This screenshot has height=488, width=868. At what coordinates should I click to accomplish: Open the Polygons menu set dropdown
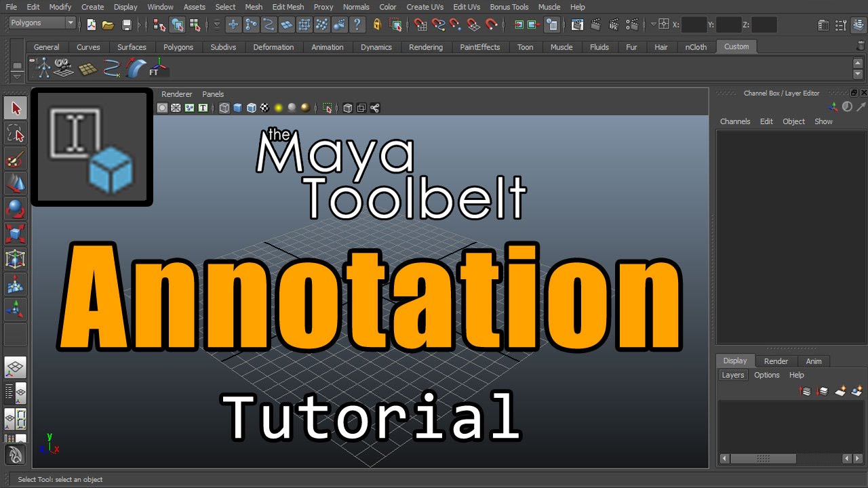(42, 23)
